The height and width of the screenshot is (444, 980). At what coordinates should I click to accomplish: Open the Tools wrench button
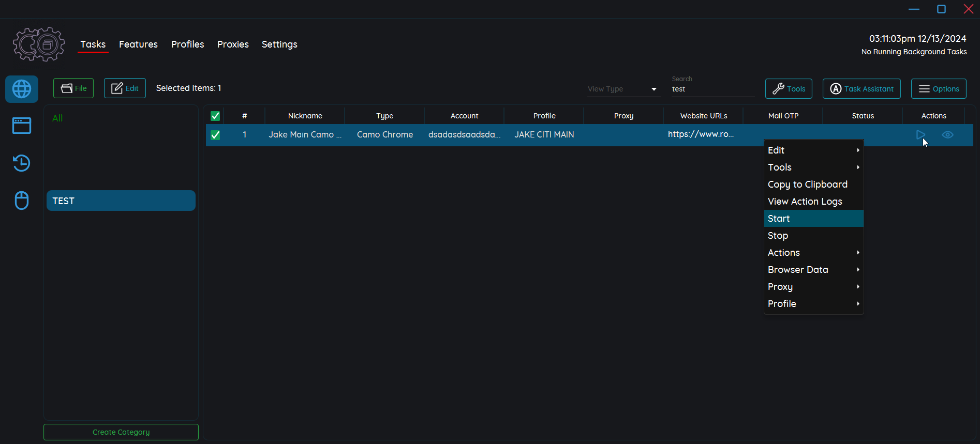(x=789, y=89)
